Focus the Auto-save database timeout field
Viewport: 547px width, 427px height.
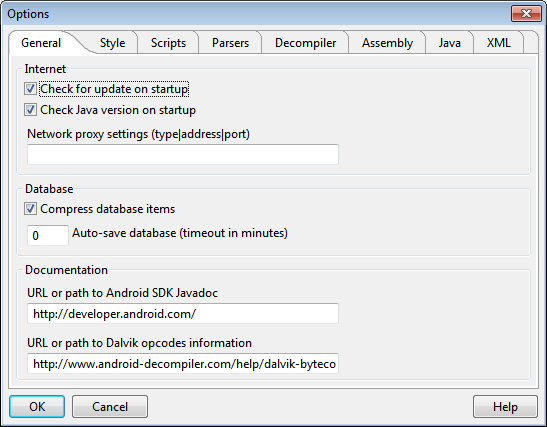[48, 235]
